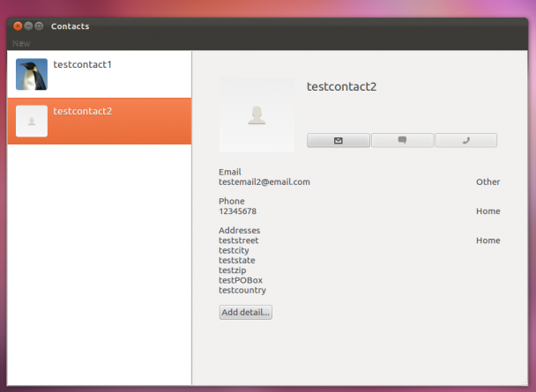Viewport: 536px width, 392px height.
Task: Select testcontact1 in the contact list
Action: pos(99,75)
